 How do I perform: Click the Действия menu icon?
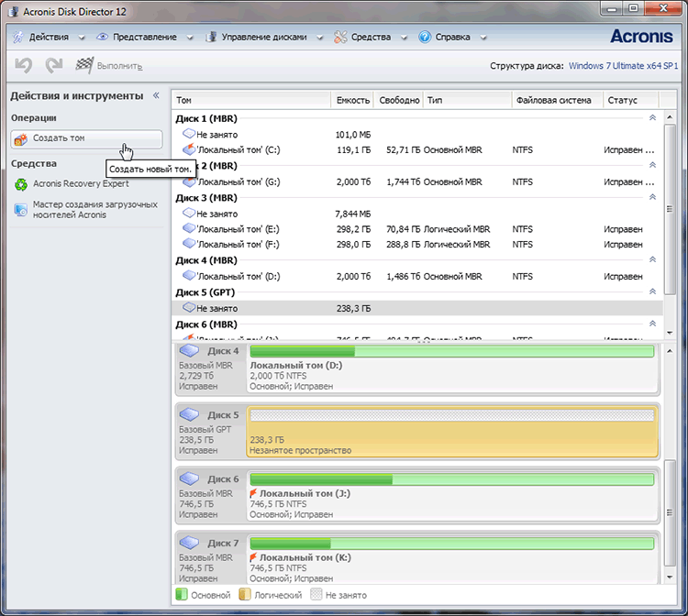pos(18,38)
